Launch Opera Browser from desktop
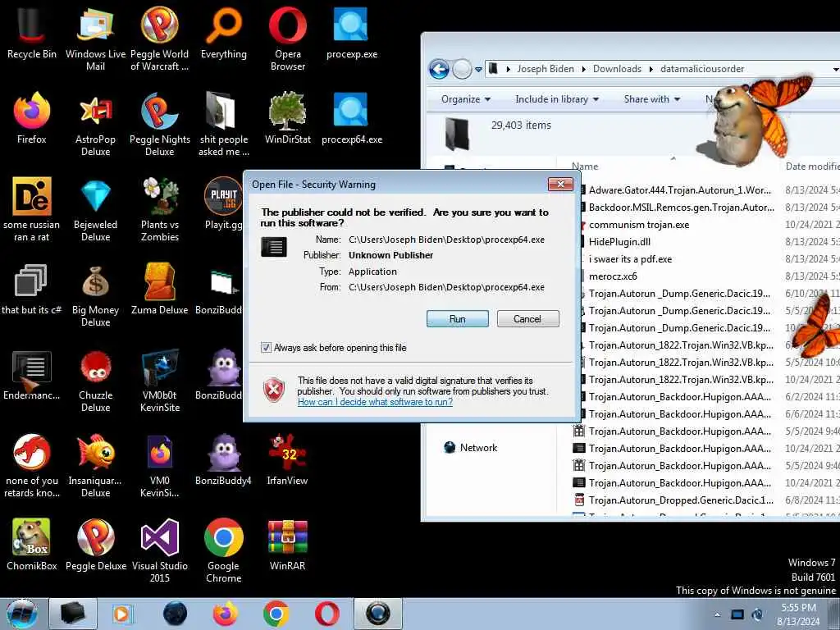 (x=288, y=39)
